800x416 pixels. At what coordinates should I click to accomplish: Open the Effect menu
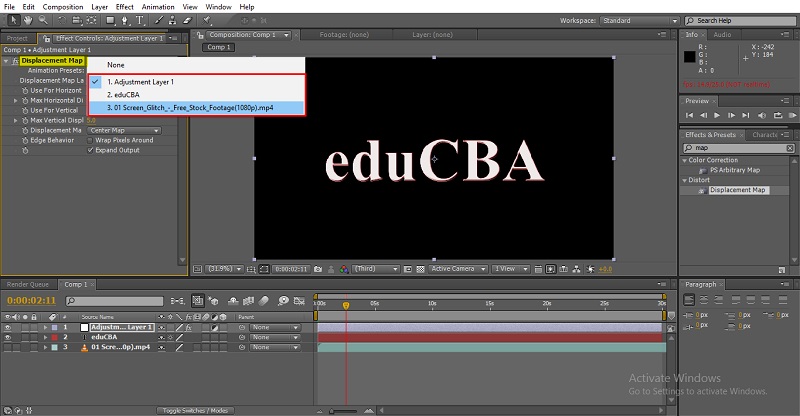pyautogui.click(x=124, y=7)
